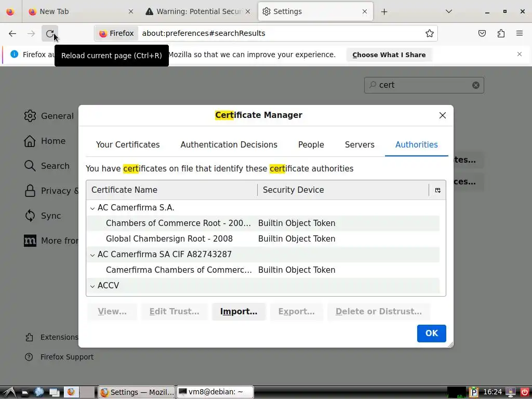Switch to Settings — Mozilla taskbar window

[x=137, y=393]
